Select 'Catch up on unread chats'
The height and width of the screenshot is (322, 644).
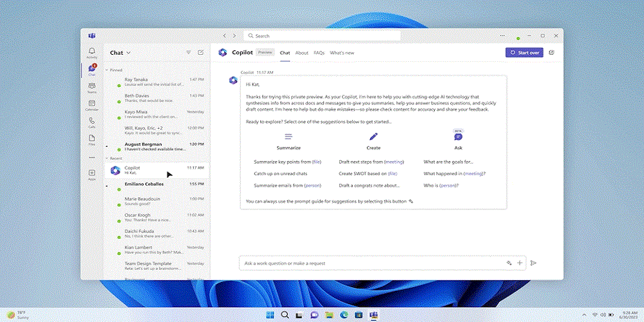(281, 173)
